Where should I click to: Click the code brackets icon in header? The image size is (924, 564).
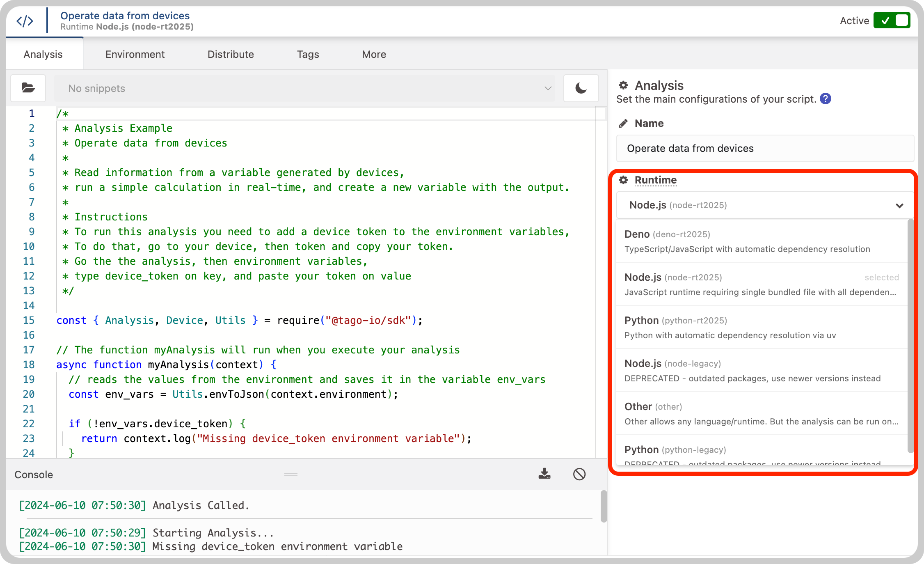tap(25, 21)
